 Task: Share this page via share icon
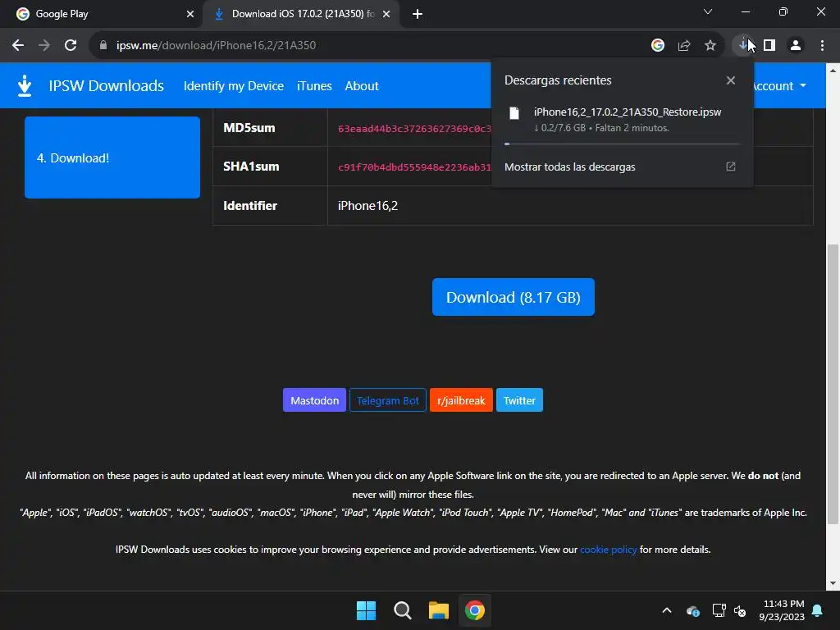coord(684,46)
